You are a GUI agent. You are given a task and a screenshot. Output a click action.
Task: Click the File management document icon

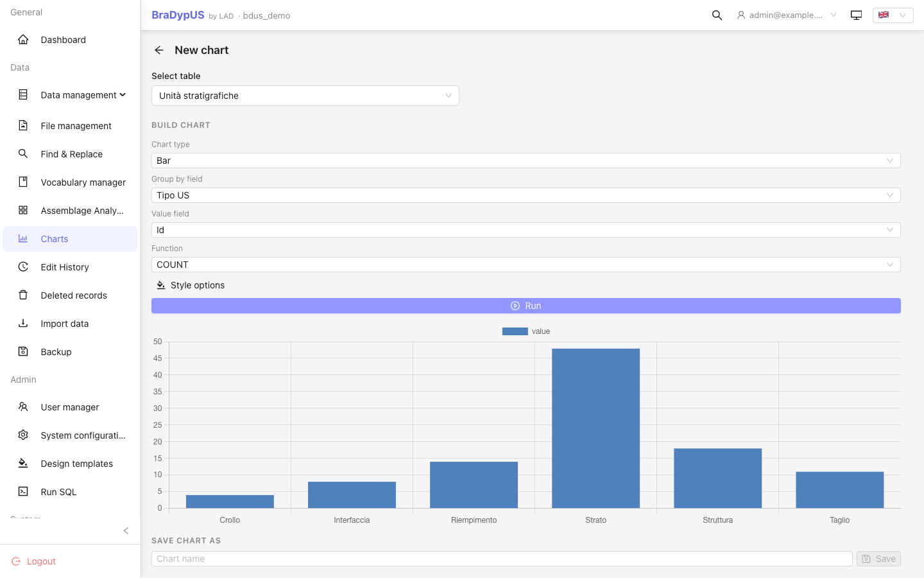[23, 126]
